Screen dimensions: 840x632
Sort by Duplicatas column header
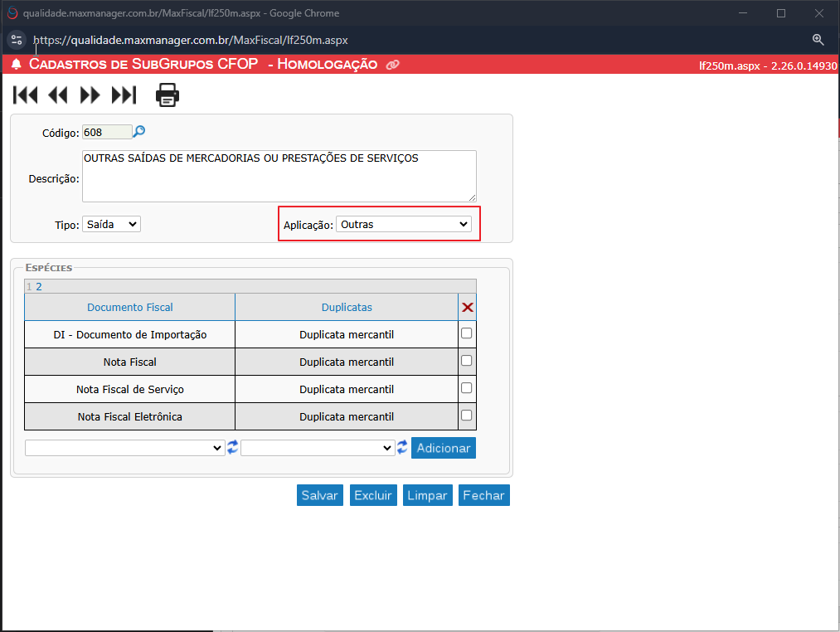tap(347, 307)
